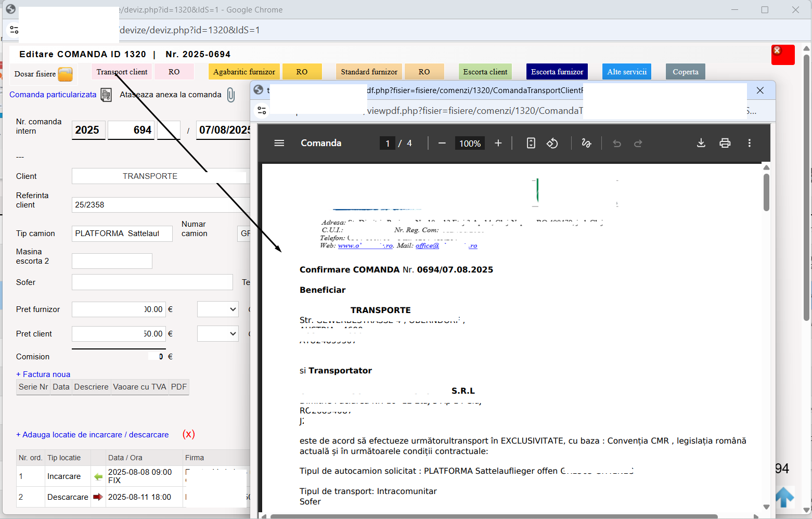Open the Dosar fisiere folder icon

66,74
